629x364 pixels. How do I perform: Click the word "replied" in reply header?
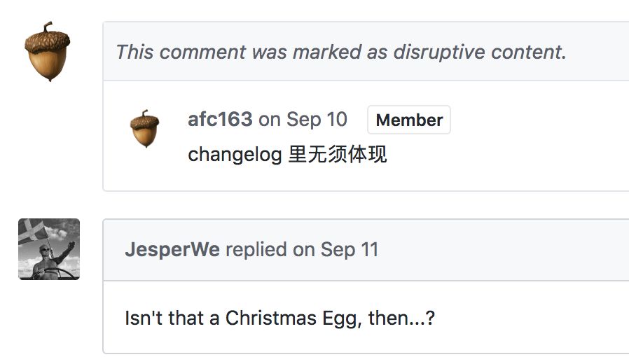point(256,249)
